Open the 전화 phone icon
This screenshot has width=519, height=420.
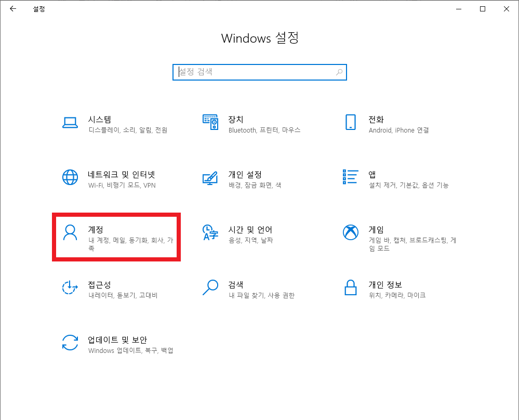tap(351, 122)
